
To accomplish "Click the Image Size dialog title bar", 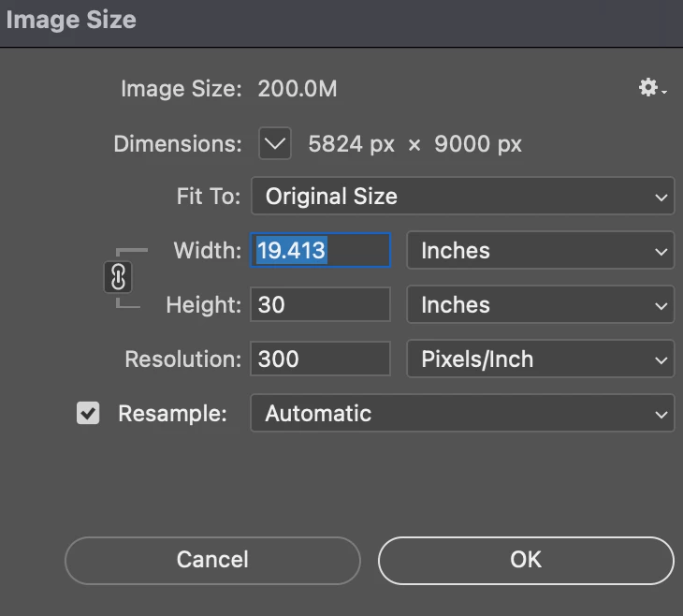I will tap(341, 21).
